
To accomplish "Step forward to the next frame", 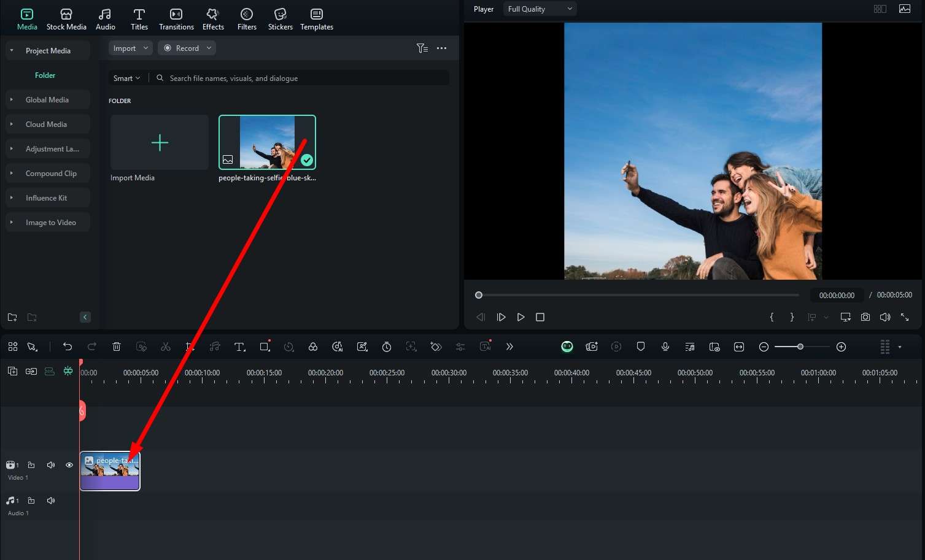I will click(x=501, y=317).
